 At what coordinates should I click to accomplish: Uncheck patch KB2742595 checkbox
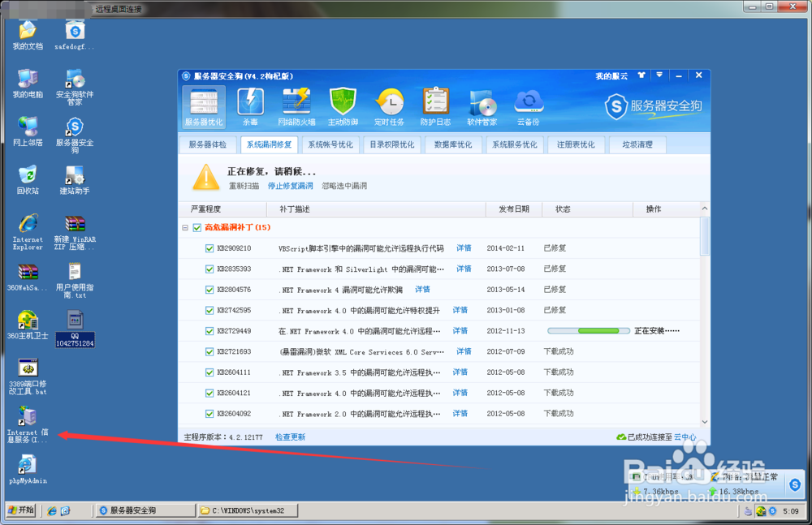coord(209,310)
